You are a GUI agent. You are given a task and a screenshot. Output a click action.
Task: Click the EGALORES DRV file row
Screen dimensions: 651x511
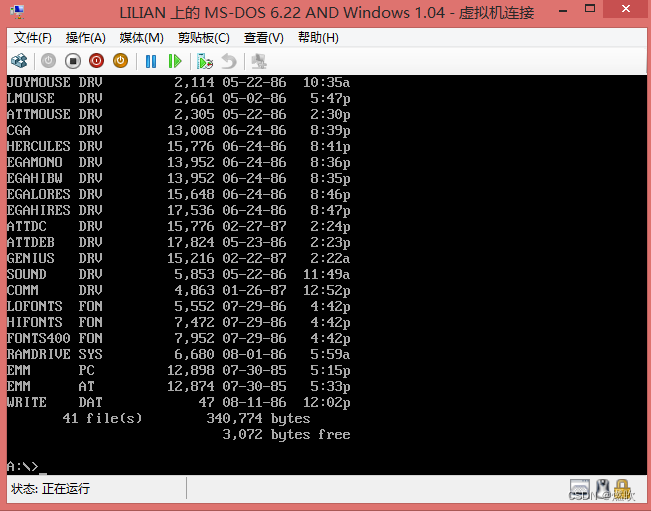click(x=179, y=194)
